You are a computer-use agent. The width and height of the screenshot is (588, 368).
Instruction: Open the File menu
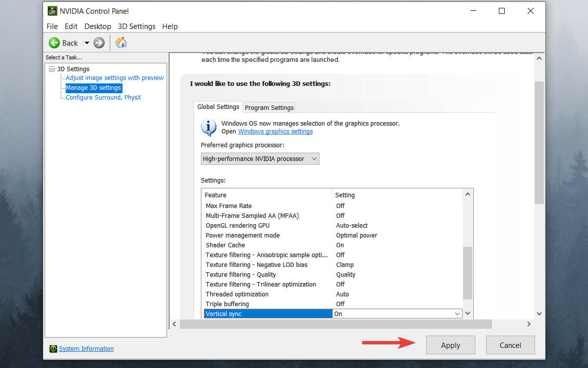52,26
